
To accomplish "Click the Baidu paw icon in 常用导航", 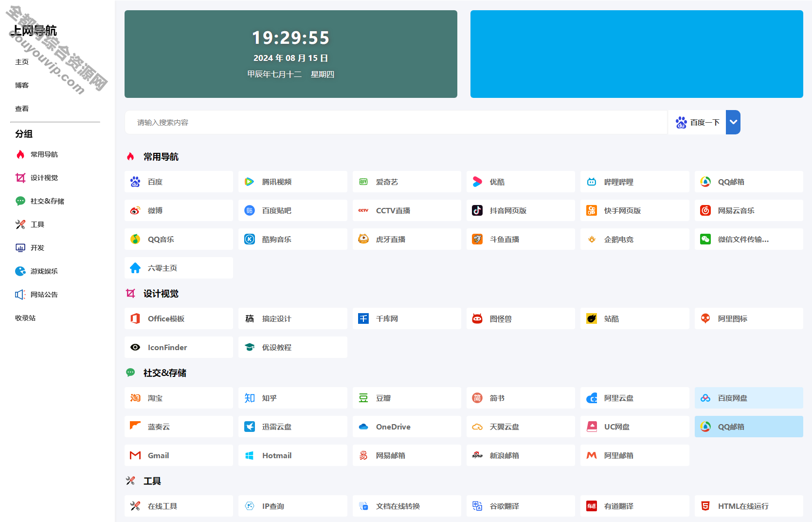I will click(135, 182).
